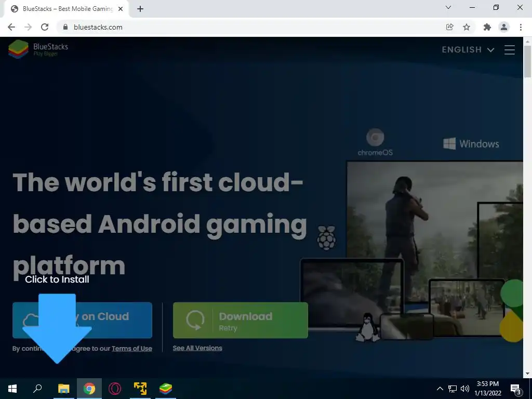Reload the bluestacks.com page
This screenshot has width=532, height=399.
pyautogui.click(x=45, y=27)
